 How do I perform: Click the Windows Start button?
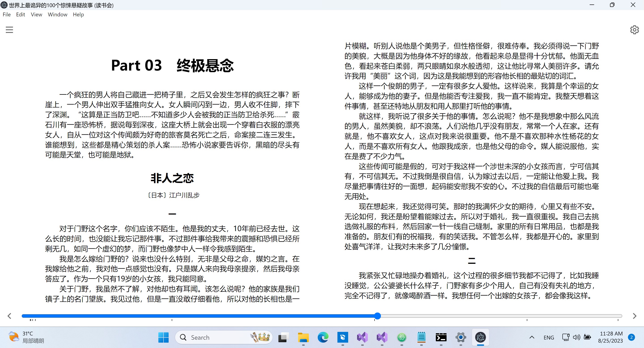pos(163,337)
